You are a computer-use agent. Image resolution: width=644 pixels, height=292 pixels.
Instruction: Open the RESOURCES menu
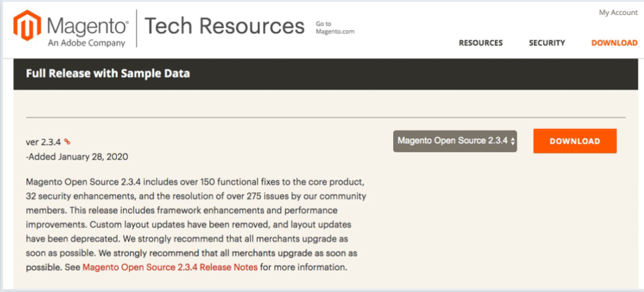[481, 42]
